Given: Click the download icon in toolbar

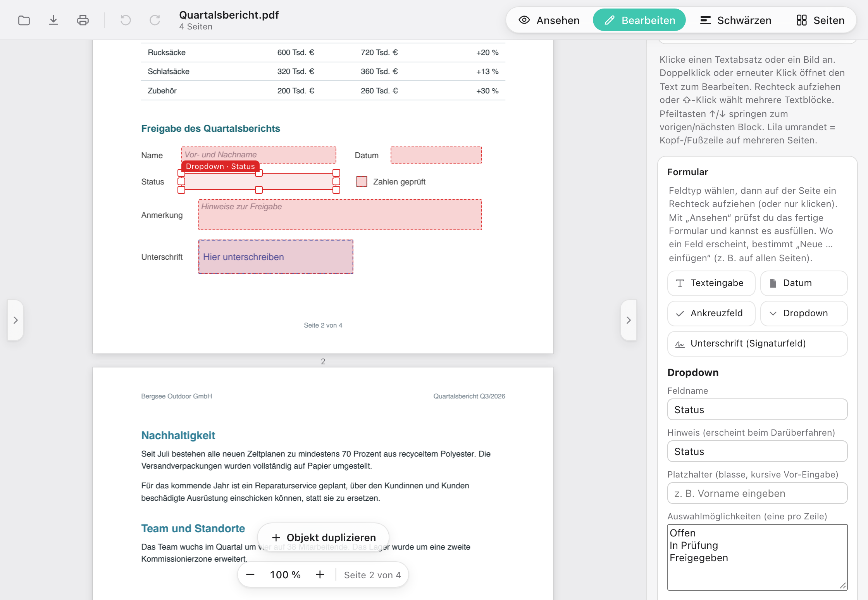Looking at the screenshot, I should [53, 20].
